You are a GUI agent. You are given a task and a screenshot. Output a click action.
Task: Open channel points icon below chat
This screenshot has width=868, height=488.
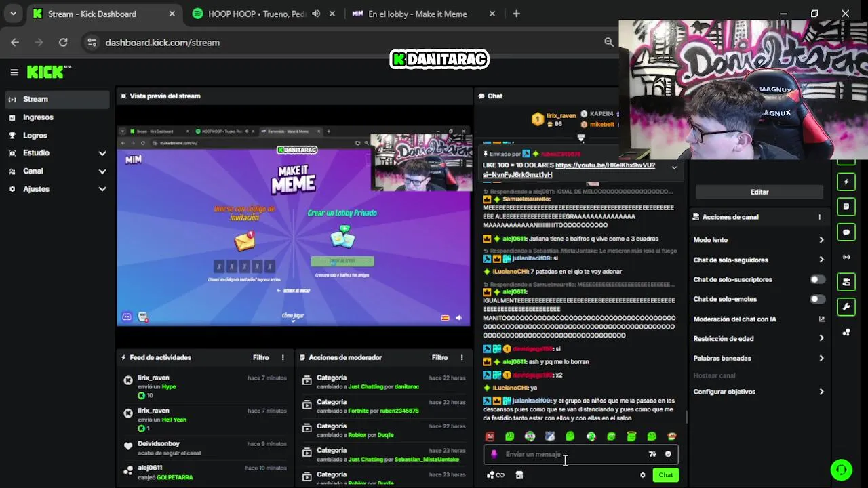496,475
